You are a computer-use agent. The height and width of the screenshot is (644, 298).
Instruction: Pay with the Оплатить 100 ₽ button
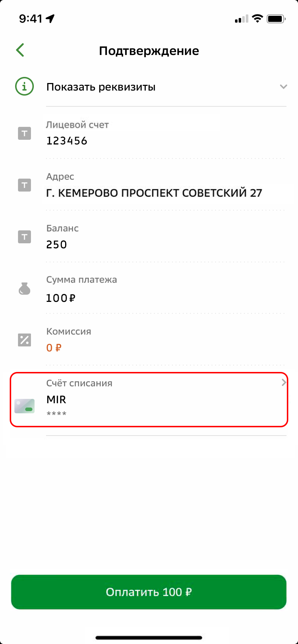[x=149, y=592]
